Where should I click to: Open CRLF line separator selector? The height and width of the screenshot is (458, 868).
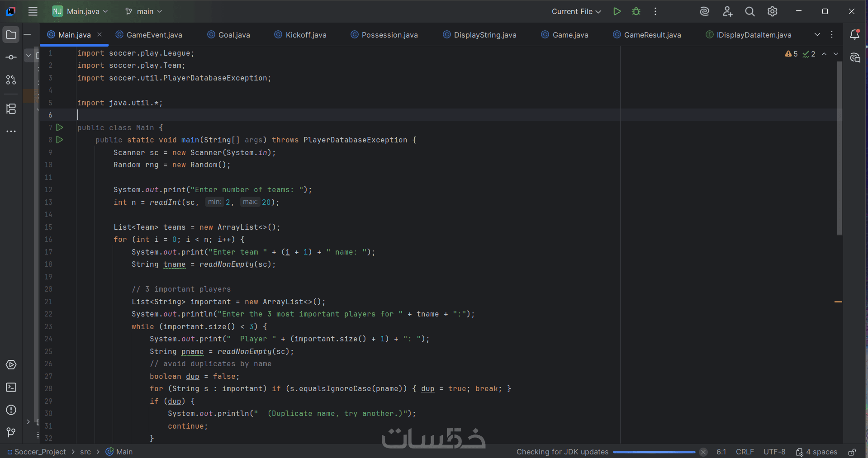pos(745,452)
